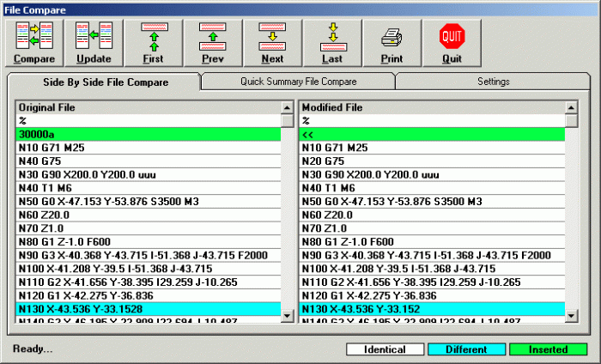Viewport: 601px width, 364px height.
Task: Select N100 line in Modified File
Action: pos(432,269)
